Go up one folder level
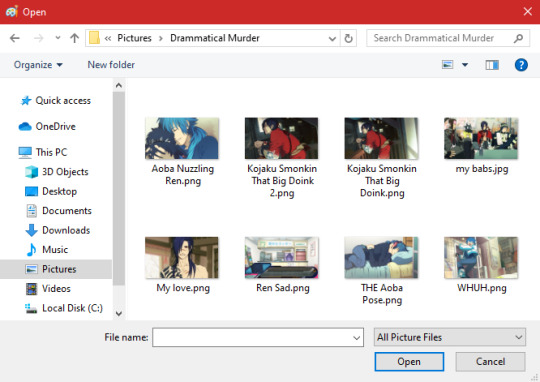The height and width of the screenshot is (382, 540). coord(74,38)
